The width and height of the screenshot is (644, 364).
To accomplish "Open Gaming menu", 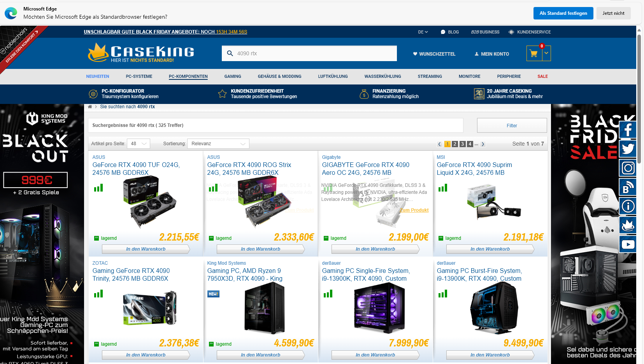I will click(233, 76).
